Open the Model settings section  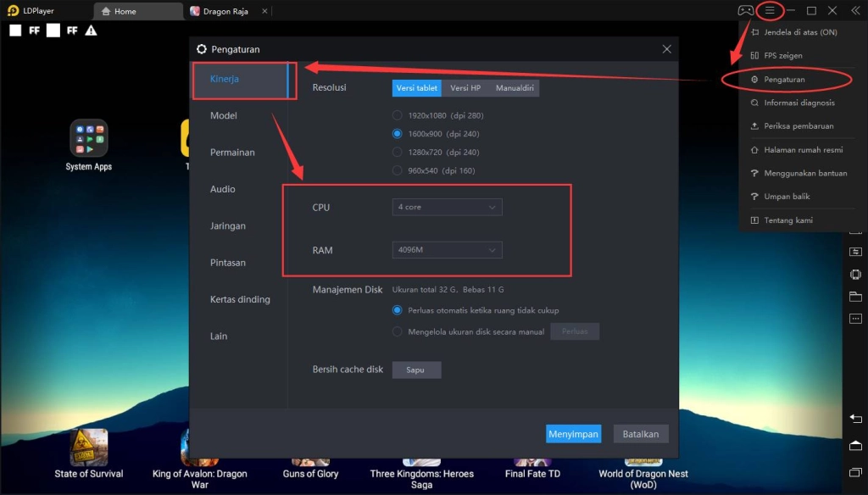[x=224, y=115]
